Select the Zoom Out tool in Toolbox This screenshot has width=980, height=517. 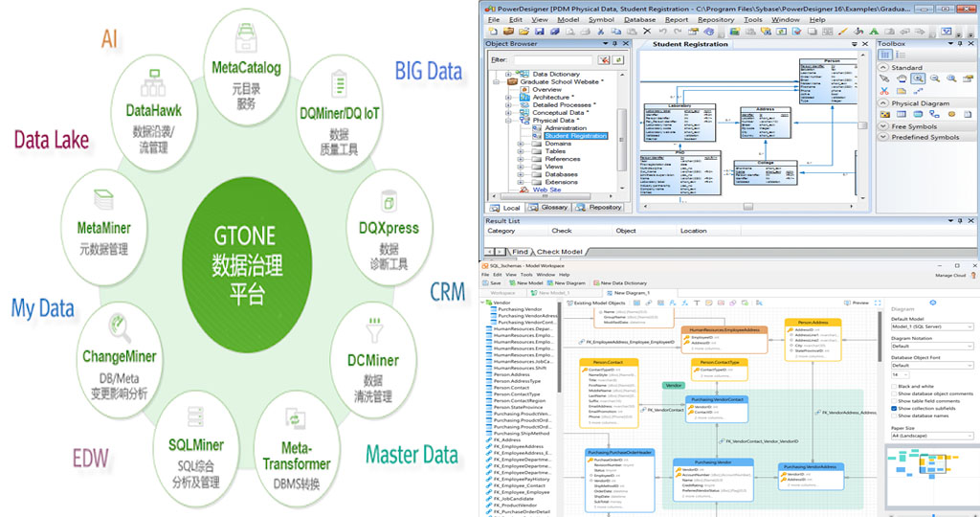click(x=935, y=79)
